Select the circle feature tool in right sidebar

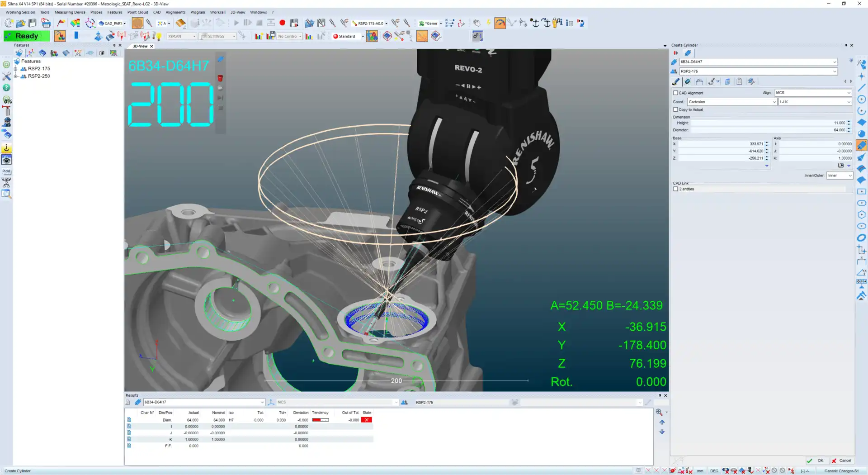pyautogui.click(x=861, y=100)
